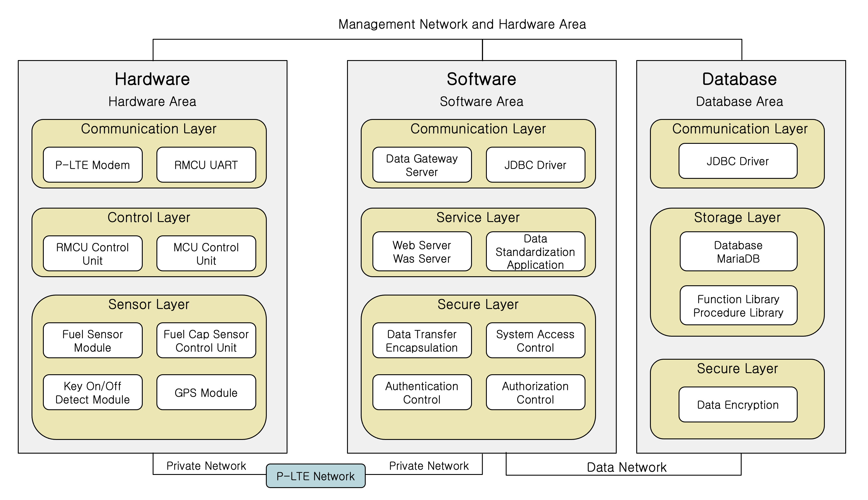The width and height of the screenshot is (868, 500).
Task: Click the Data Transfer Encapsulation box
Action: click(x=422, y=340)
